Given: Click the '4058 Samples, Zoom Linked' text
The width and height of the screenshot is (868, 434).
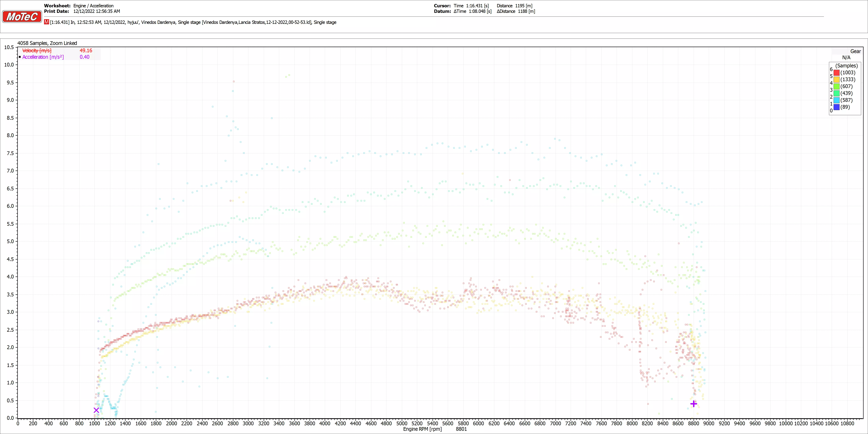Looking at the screenshot, I should (x=47, y=43).
